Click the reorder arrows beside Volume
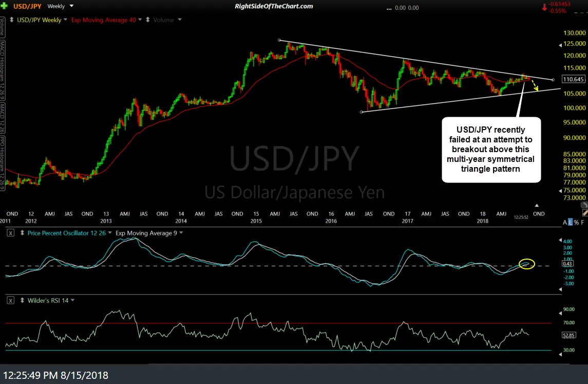The height and width of the screenshot is (384, 588). tap(147, 20)
